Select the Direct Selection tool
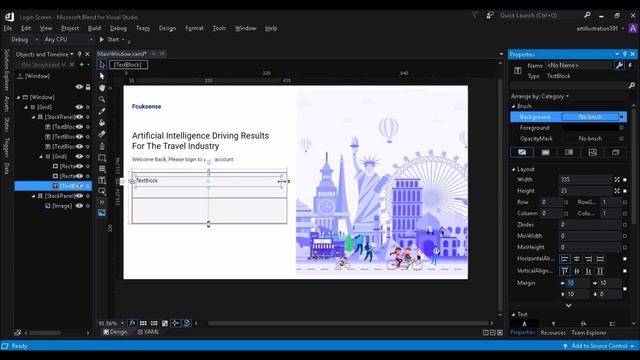The width and height of the screenshot is (640, 360). (x=102, y=76)
